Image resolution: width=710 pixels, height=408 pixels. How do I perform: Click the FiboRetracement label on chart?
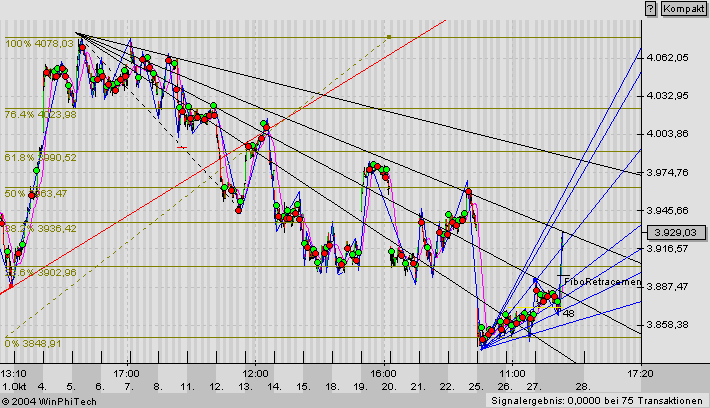tap(603, 282)
